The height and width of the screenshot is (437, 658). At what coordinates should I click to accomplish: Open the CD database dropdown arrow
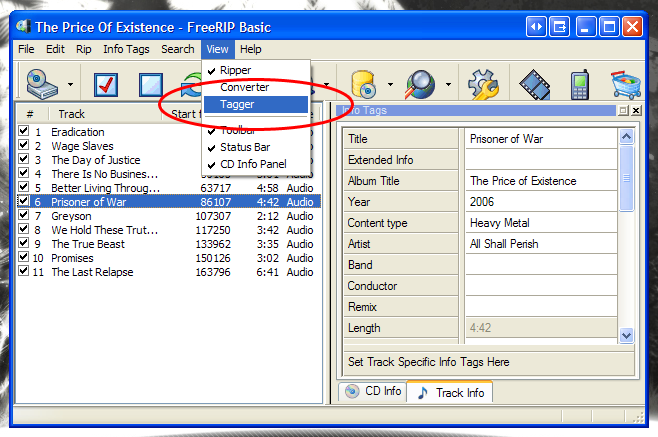tap(390, 84)
